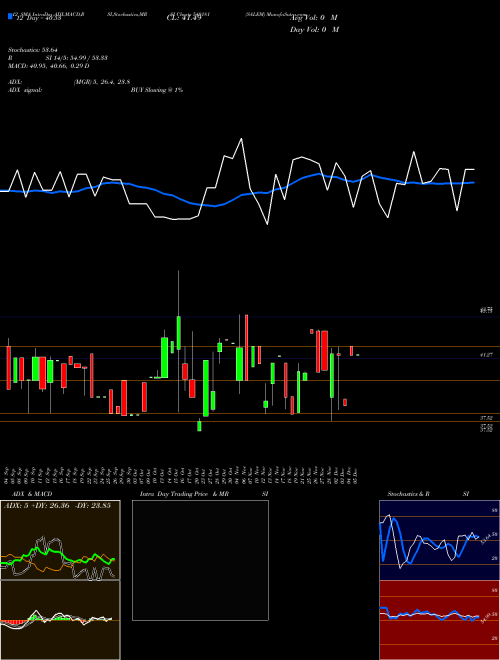The height and width of the screenshot is (660, 500).
Task: Click the 'Stochastics & R' panel title
Action: tap(408, 494)
